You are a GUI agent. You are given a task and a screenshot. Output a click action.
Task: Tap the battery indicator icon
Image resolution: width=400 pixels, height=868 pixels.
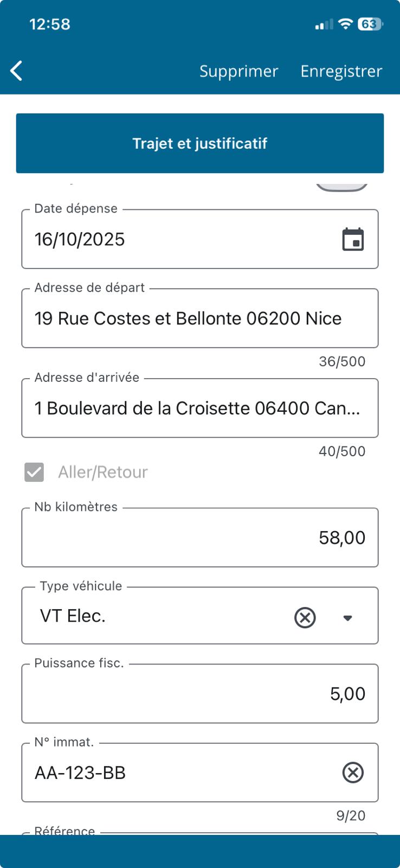(x=370, y=24)
